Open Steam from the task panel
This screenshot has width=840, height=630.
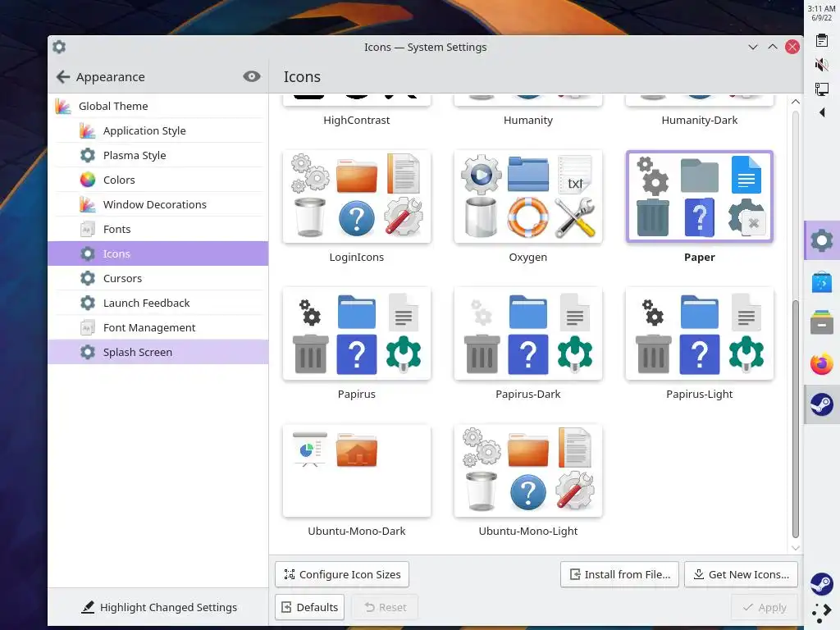point(822,404)
